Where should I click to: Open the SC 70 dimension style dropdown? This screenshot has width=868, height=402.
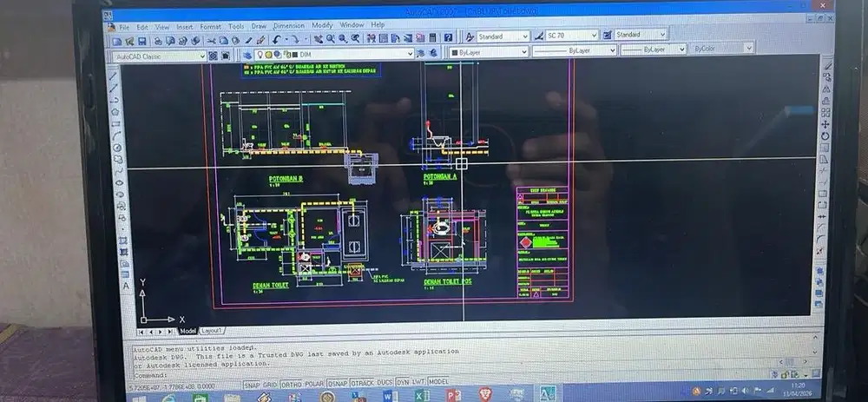coord(572,36)
